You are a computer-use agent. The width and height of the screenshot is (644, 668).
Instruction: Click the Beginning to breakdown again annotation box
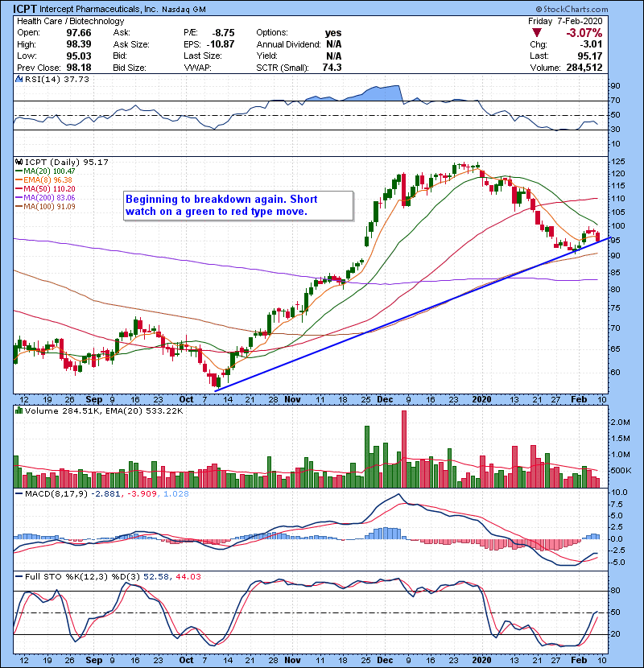tap(238, 205)
